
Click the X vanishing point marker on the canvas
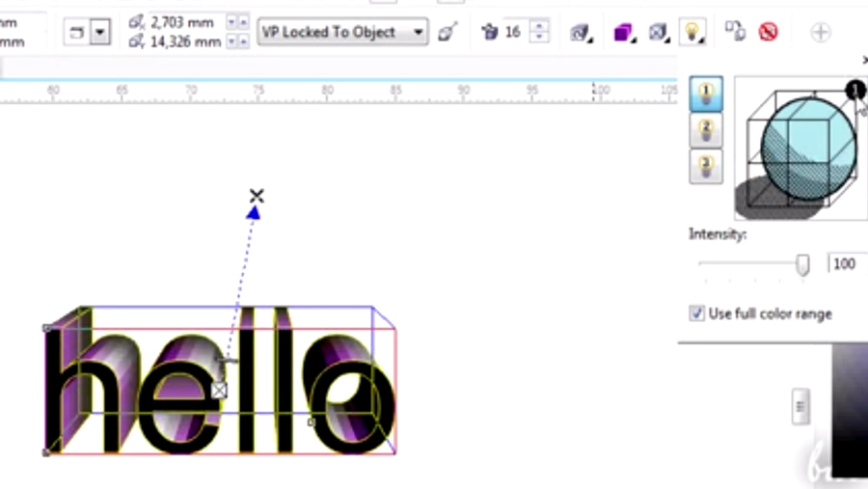coord(257,196)
